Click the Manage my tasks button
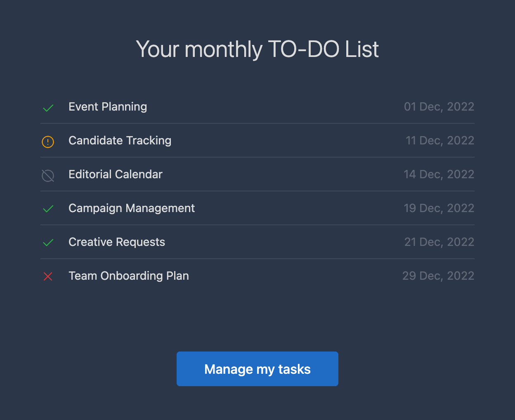 point(257,369)
